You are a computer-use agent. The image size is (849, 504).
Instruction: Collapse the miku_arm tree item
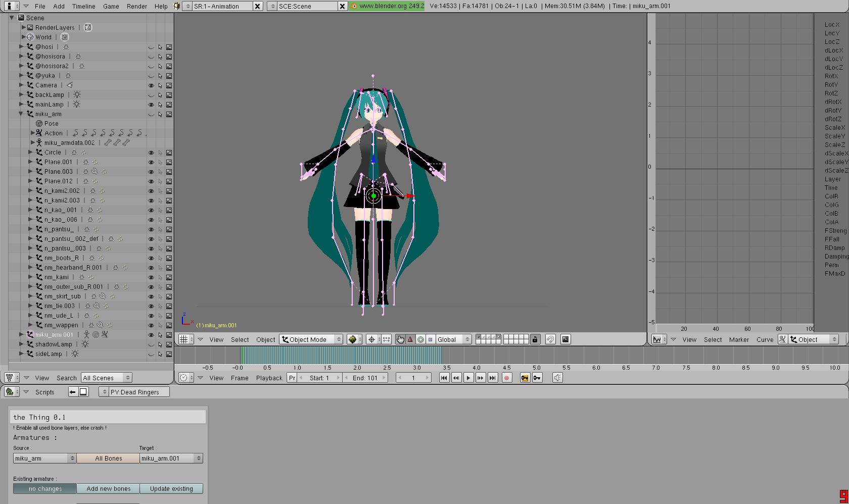pos(21,114)
